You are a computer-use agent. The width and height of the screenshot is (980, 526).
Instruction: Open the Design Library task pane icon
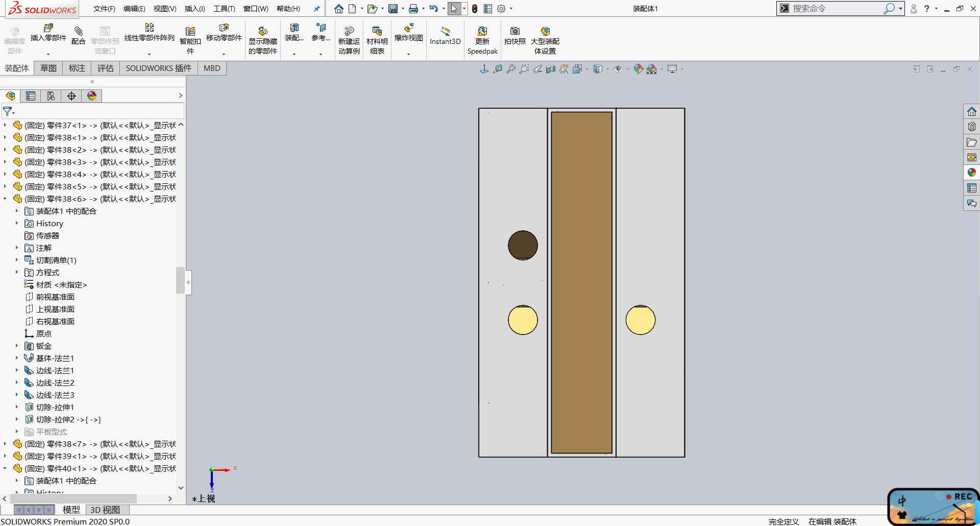pos(971,127)
